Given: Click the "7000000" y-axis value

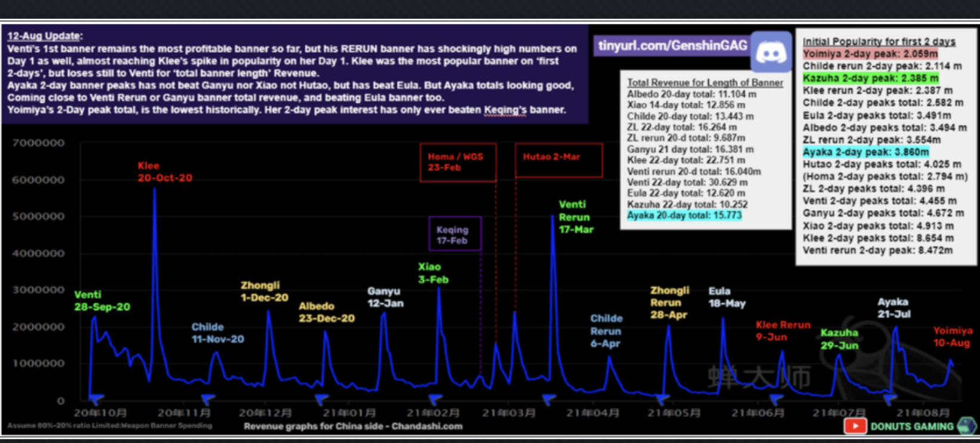Looking at the screenshot, I should pyautogui.click(x=38, y=143).
